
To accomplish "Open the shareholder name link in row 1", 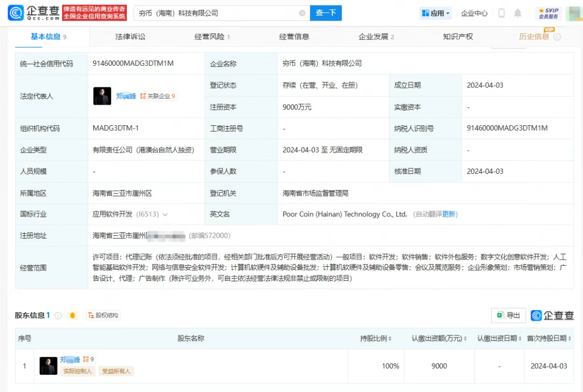I will click(70, 359).
